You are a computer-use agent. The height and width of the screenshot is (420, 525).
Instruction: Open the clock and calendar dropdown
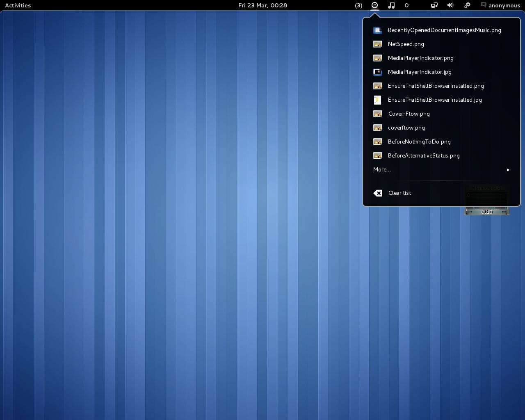[x=262, y=5]
